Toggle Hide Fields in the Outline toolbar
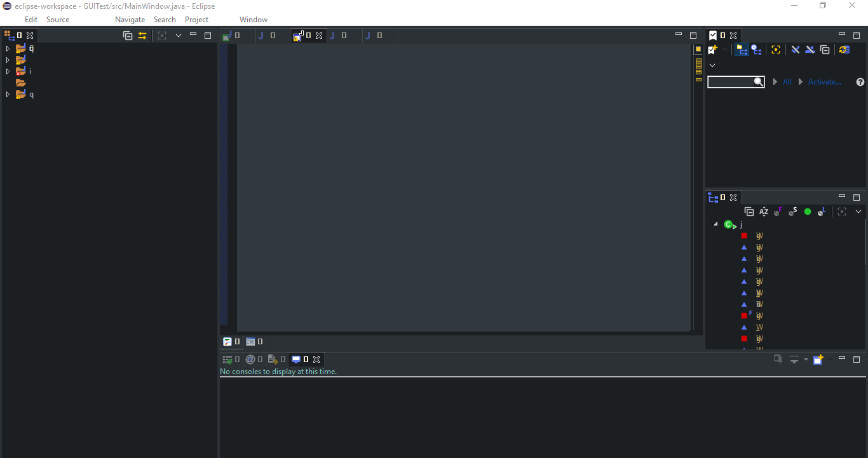This screenshot has width=868, height=458. 778,212
